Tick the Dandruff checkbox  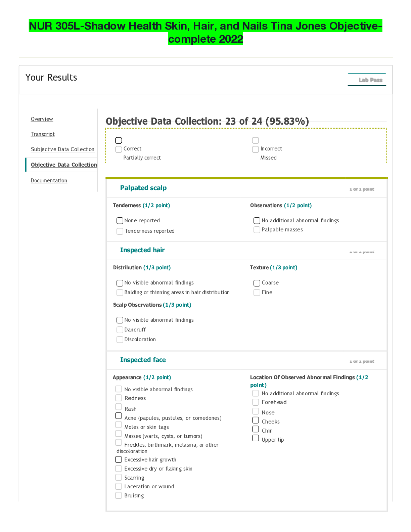coord(120,330)
